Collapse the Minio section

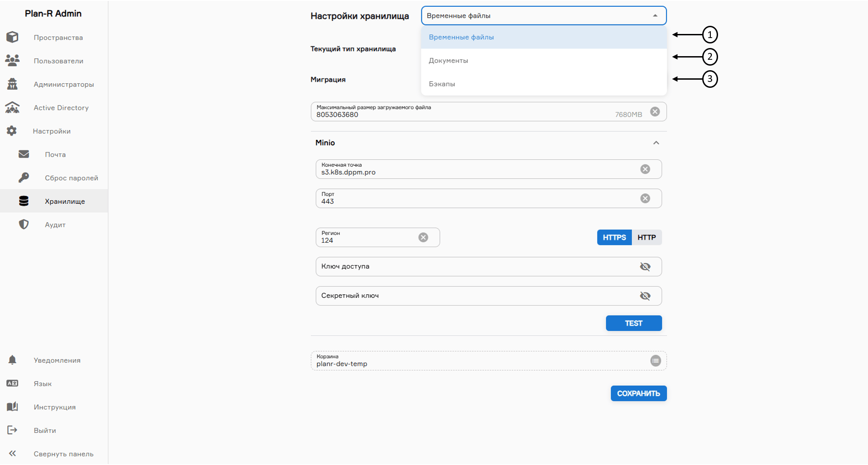[656, 143]
